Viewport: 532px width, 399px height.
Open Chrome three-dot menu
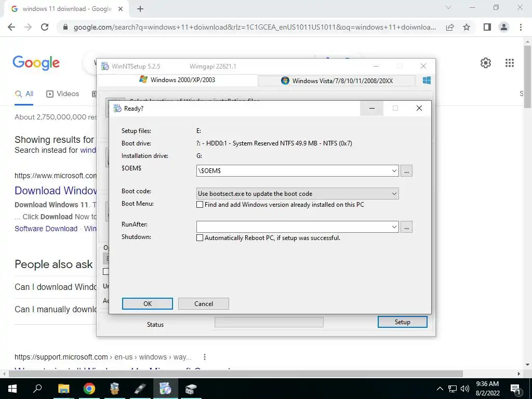coord(521,27)
